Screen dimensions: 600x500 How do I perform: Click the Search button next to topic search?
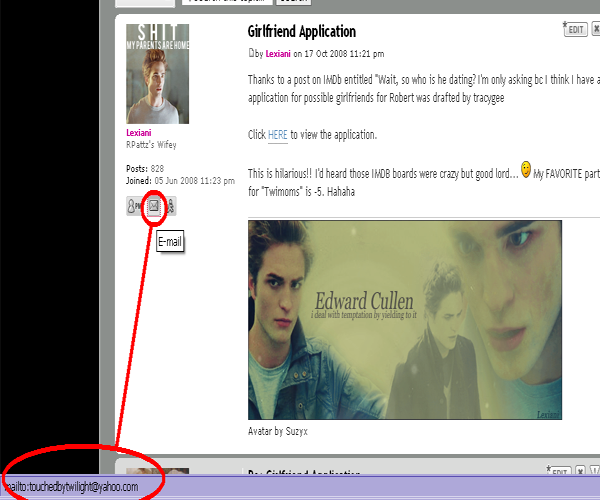(x=293, y=2)
